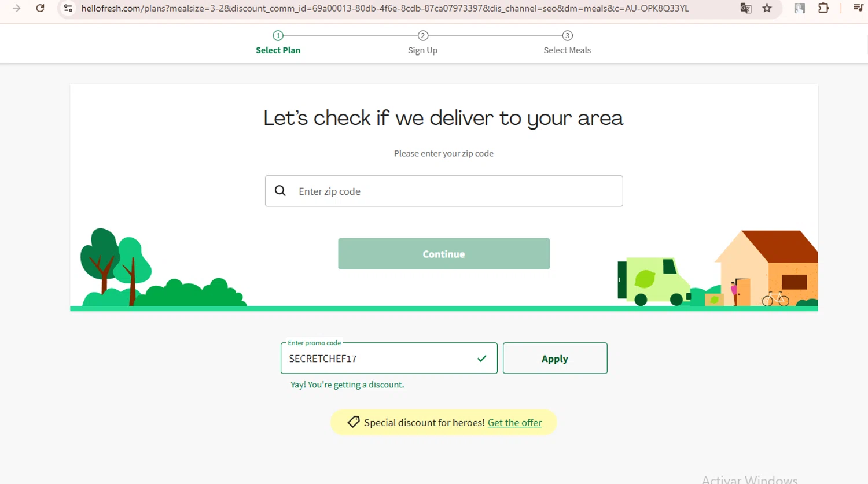Viewport: 868px width, 484px height.
Task: Click the browser forward arrow
Action: tap(16, 8)
